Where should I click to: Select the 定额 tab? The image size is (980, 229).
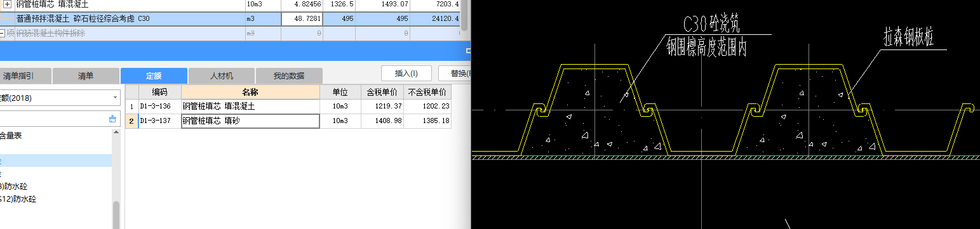coord(154,75)
